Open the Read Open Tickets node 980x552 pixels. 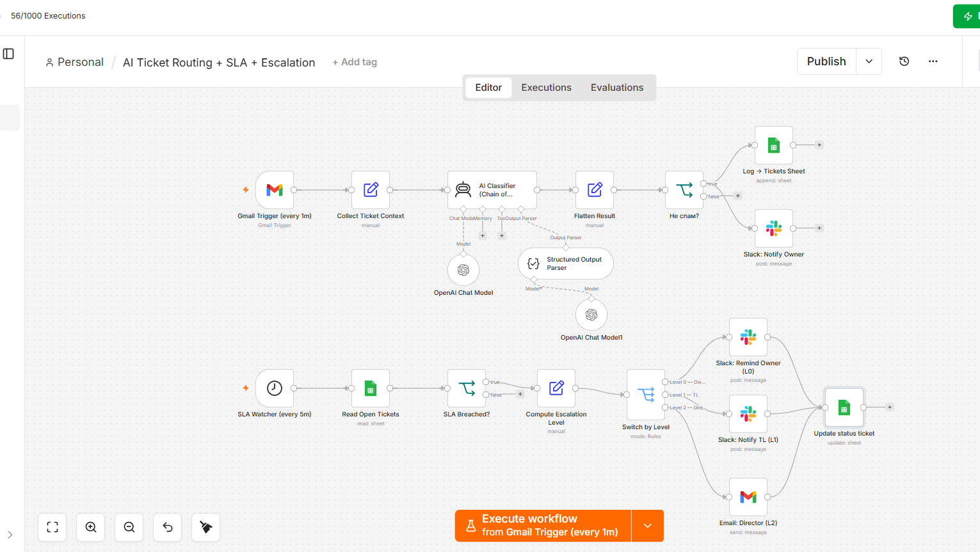(371, 388)
